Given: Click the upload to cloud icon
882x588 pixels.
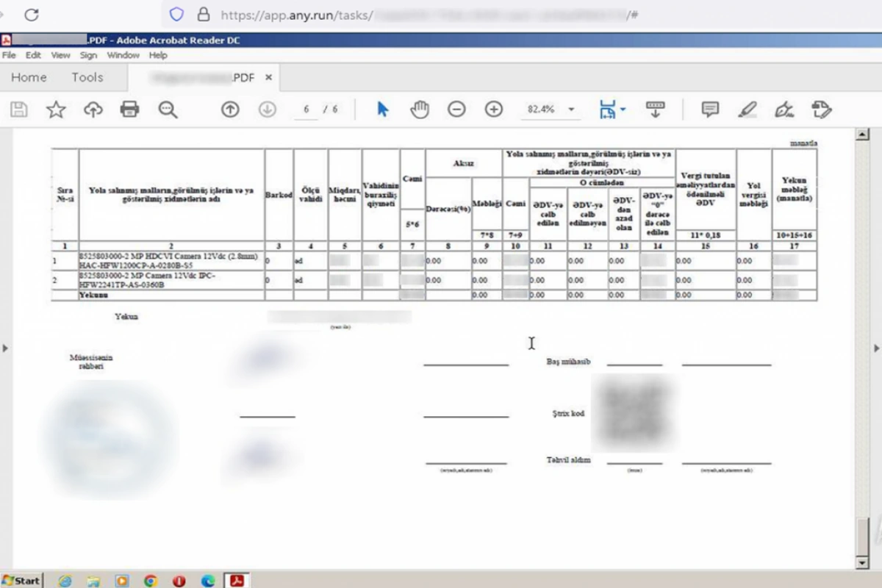Looking at the screenshot, I should 93,110.
